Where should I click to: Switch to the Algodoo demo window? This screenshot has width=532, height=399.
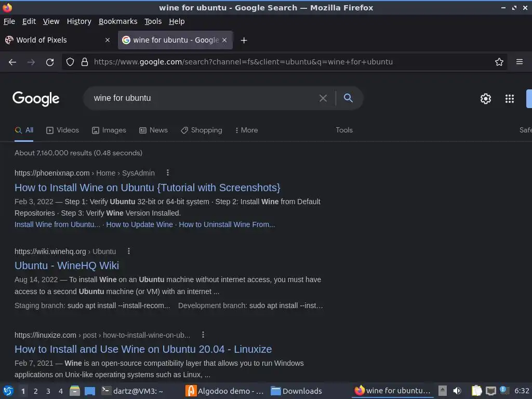click(224, 391)
